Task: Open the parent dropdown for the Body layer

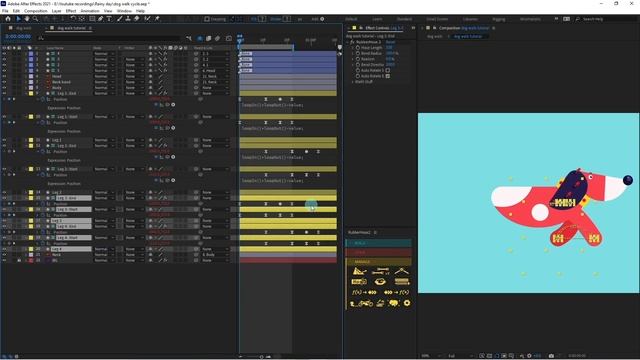Action: coord(216,88)
